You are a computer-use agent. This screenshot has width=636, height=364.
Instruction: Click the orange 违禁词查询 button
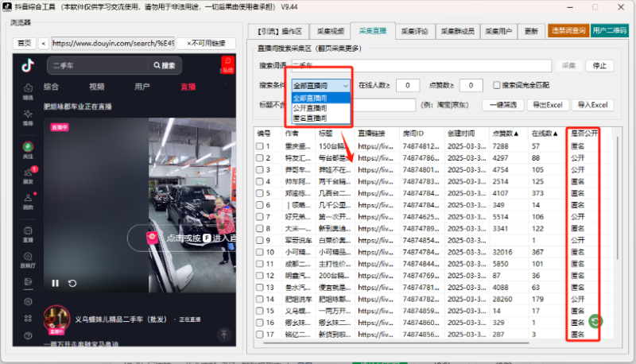pyautogui.click(x=568, y=30)
